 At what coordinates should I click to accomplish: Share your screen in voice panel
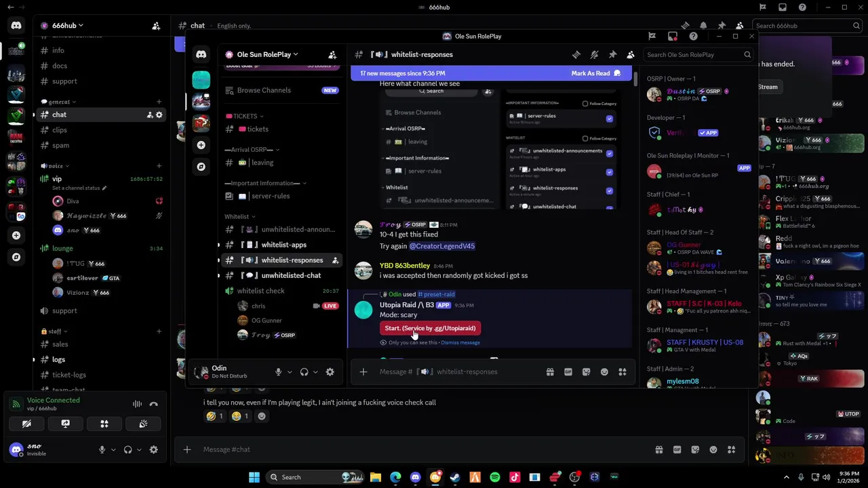click(x=65, y=424)
